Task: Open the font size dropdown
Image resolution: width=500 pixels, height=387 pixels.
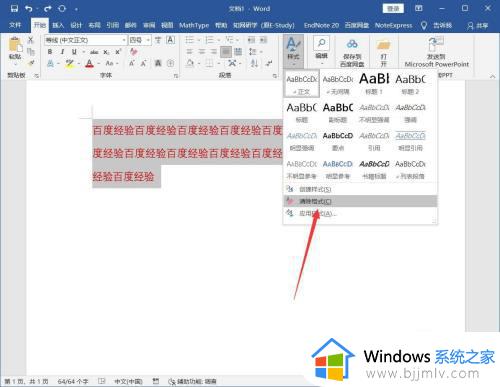Action: tap(148, 40)
